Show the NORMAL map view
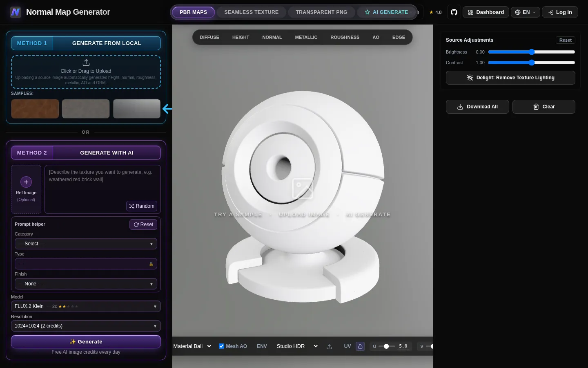Viewport: 588px width, 368px height. coord(272,37)
